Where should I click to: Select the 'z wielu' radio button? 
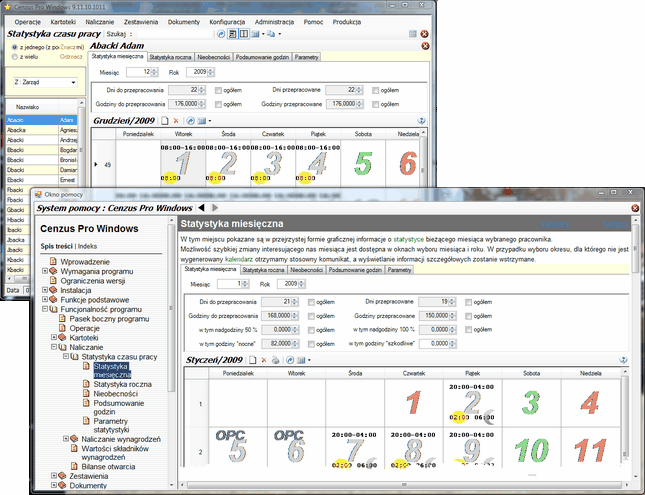coord(13,56)
